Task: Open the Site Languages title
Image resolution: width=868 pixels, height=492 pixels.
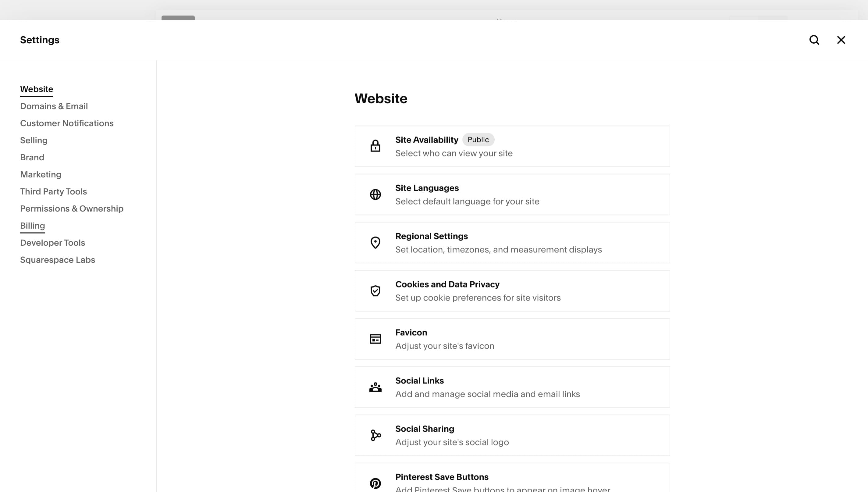Action: pos(427,188)
